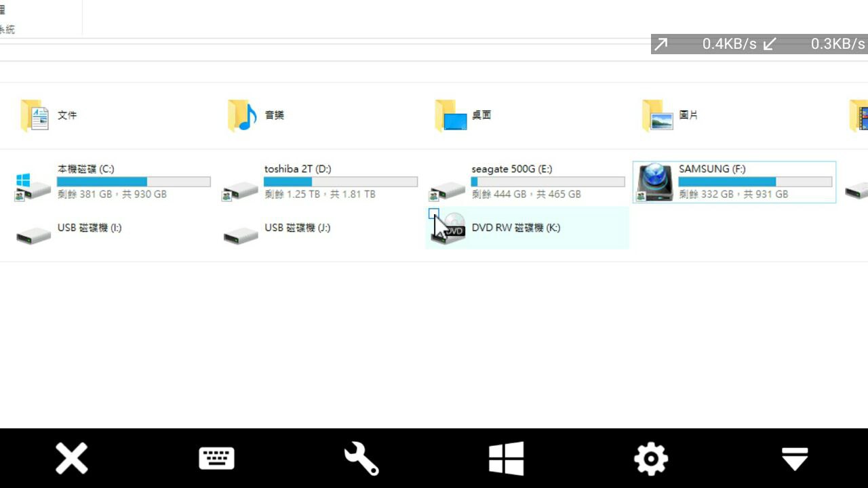Click the SAMSUNG (F:) globe drive icon
The image size is (868, 488).
(654, 182)
